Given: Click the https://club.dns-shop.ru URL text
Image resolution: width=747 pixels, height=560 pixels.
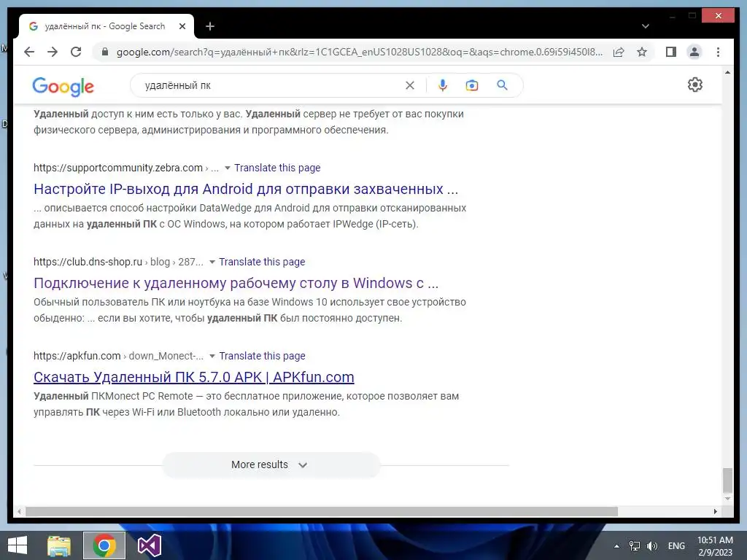Looking at the screenshot, I should (88, 262).
